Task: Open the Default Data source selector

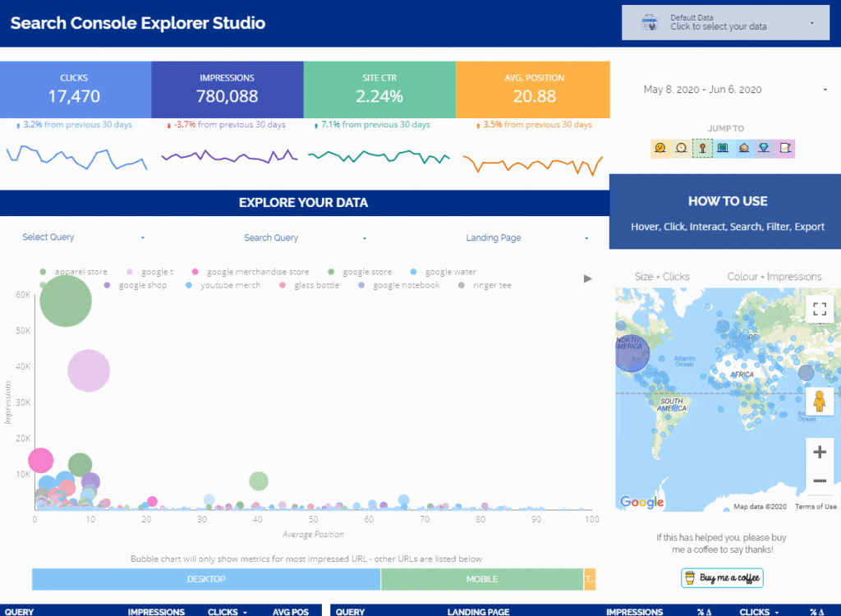Action: (726, 22)
